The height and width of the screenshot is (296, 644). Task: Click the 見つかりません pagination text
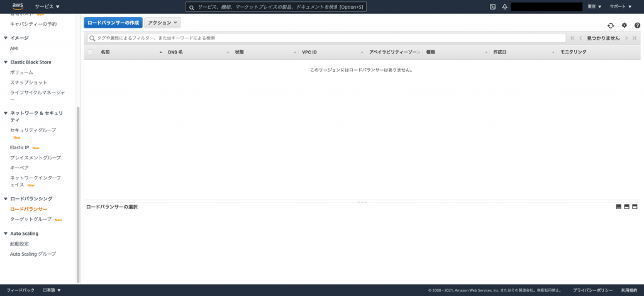click(603, 38)
